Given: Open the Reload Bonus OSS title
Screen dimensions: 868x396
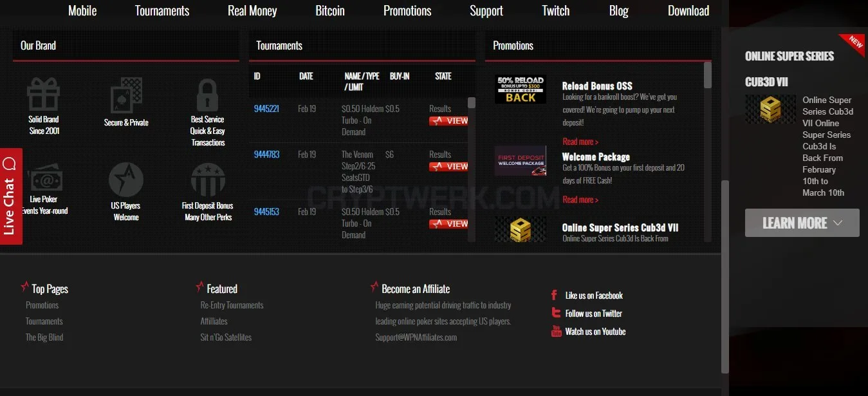Looking at the screenshot, I should pyautogui.click(x=597, y=86).
